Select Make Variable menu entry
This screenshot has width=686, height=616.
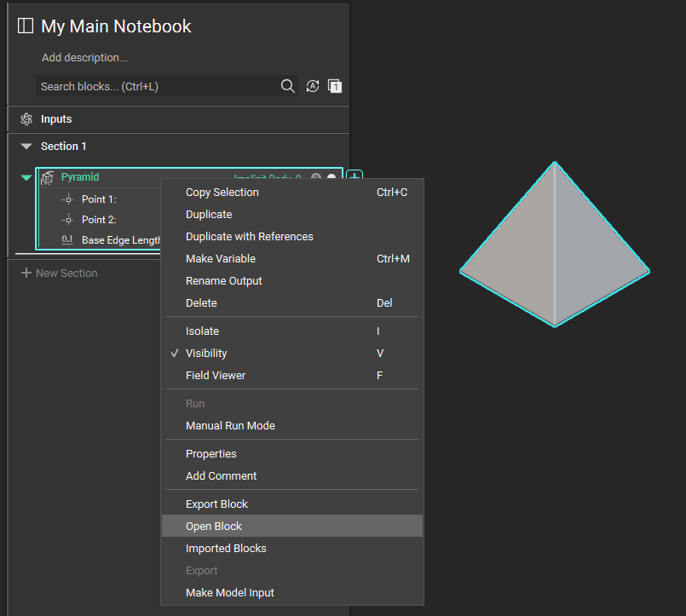[291, 258]
